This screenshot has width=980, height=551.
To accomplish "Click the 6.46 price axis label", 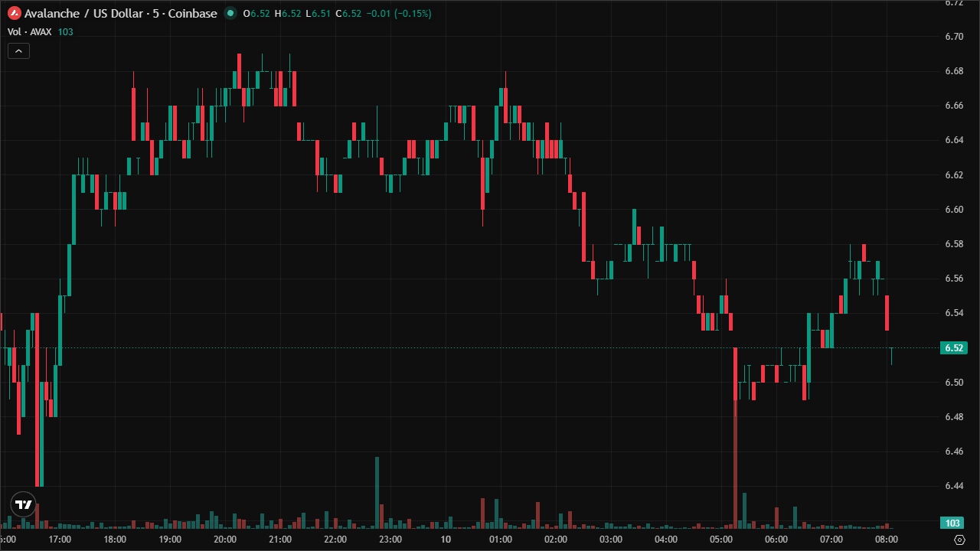I will [x=954, y=452].
